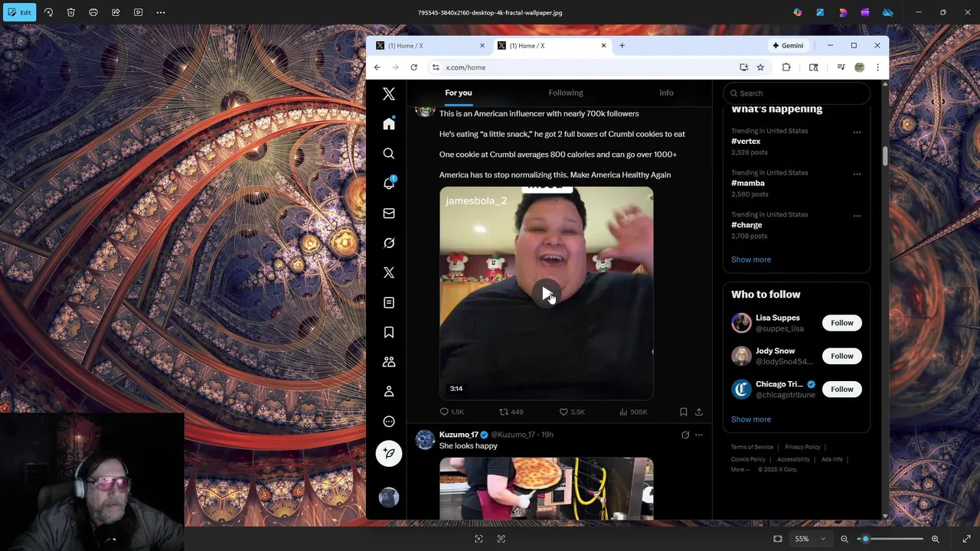The image size is (980, 551).
Task: Open Photos toolbar See more menu
Action: click(x=161, y=12)
